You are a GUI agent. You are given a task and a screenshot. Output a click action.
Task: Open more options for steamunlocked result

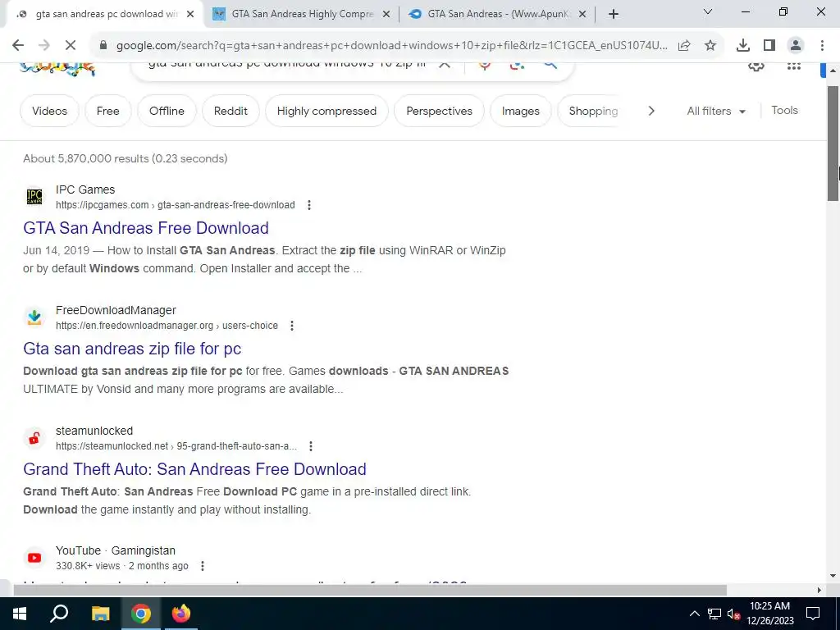click(x=311, y=446)
